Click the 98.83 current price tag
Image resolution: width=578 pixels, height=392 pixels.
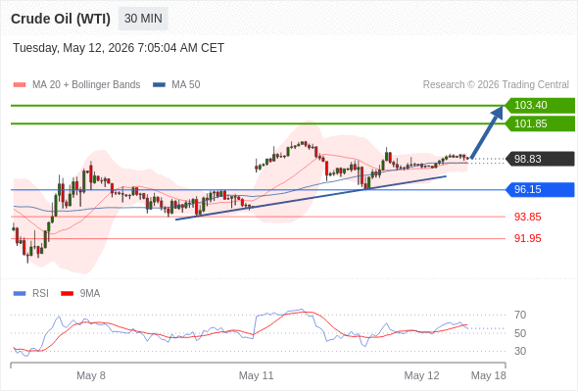[x=540, y=159]
